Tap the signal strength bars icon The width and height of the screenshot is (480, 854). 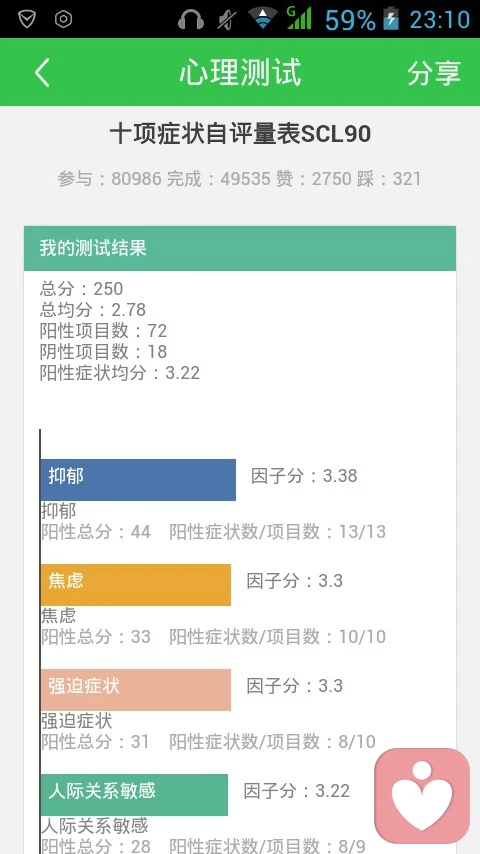click(x=299, y=19)
